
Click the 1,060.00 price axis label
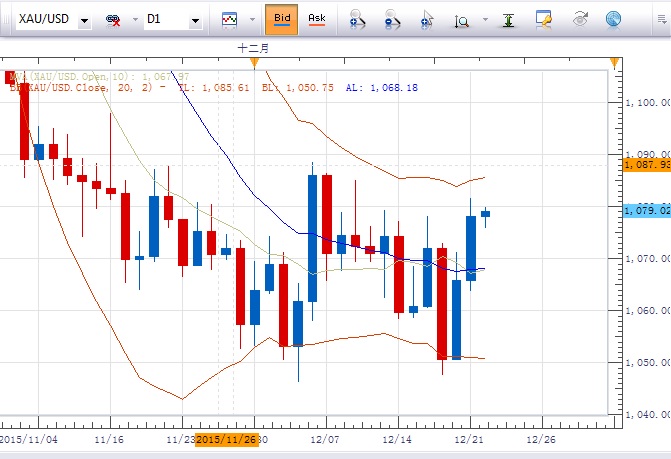(x=648, y=310)
